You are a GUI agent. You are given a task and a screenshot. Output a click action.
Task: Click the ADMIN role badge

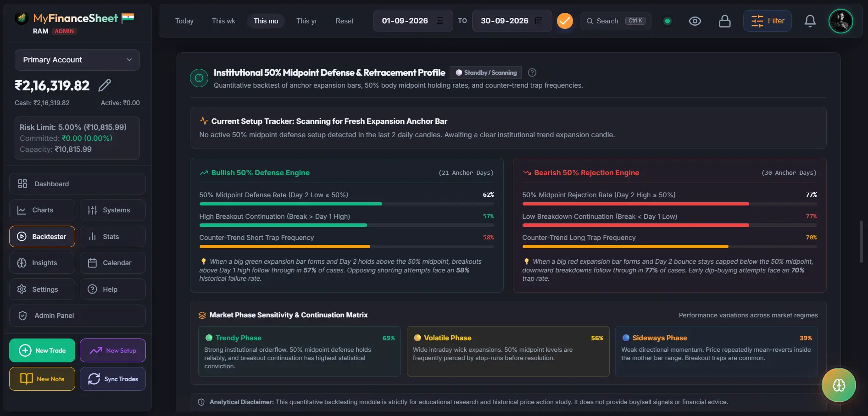(x=64, y=31)
